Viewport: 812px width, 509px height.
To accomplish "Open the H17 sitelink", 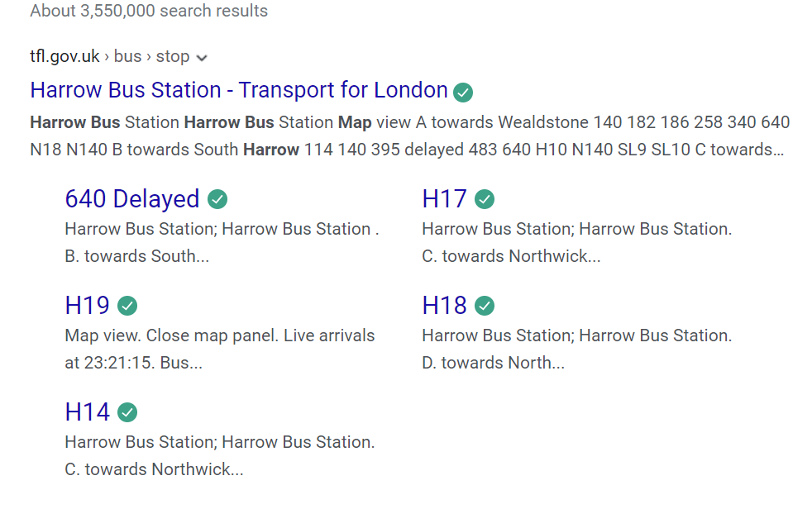I will pos(444,199).
